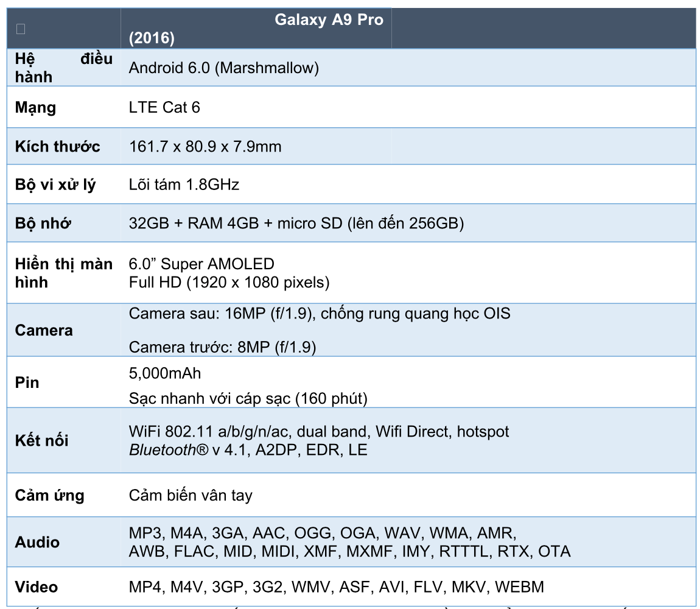Viewport: 700px width, 609px height.
Task: Click the 'Camera trước: 8MP (f/1.9)' line
Action: pyautogui.click(x=222, y=347)
